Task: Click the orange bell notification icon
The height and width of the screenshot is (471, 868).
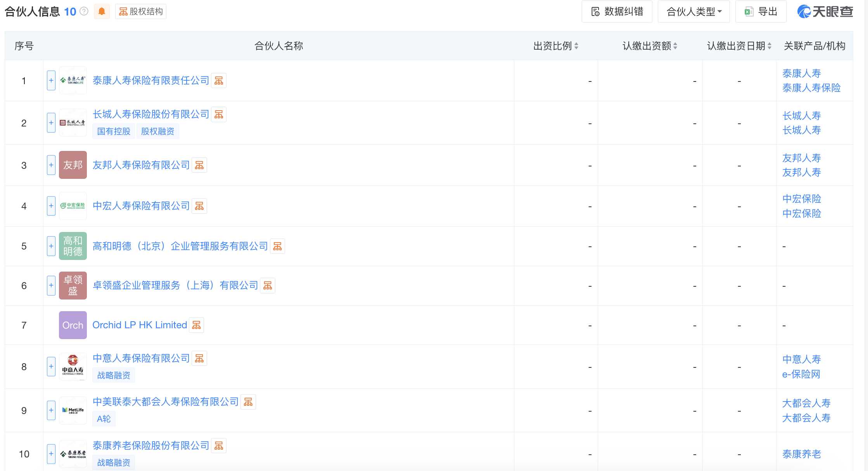Action: [102, 11]
